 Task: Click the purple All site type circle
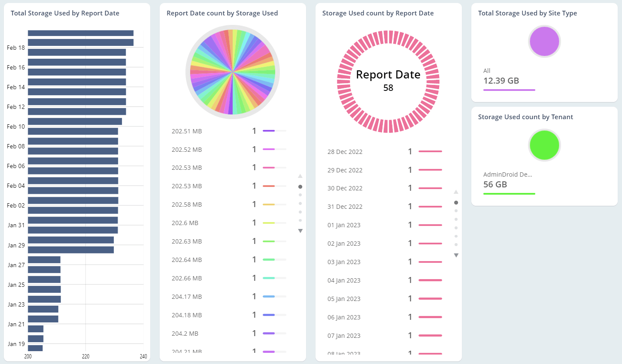click(544, 42)
